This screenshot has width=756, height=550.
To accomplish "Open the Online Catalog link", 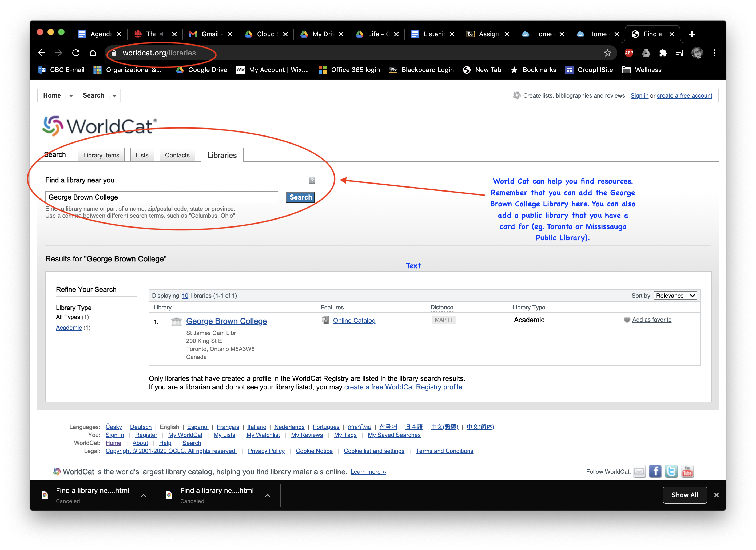I will click(x=354, y=320).
